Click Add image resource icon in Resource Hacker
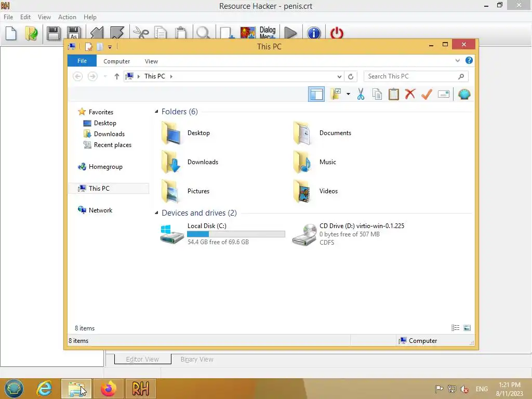The image size is (532, 399). [x=247, y=33]
